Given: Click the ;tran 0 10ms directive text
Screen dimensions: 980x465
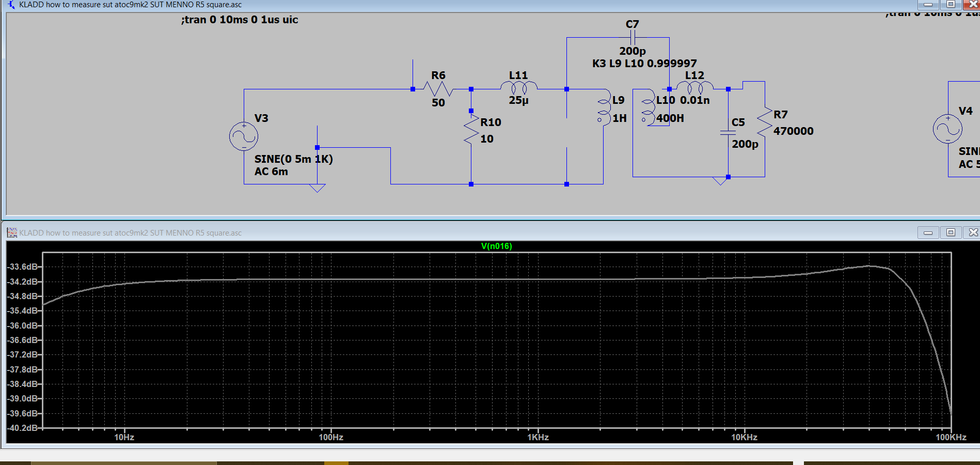Looking at the screenshot, I should (240, 20).
